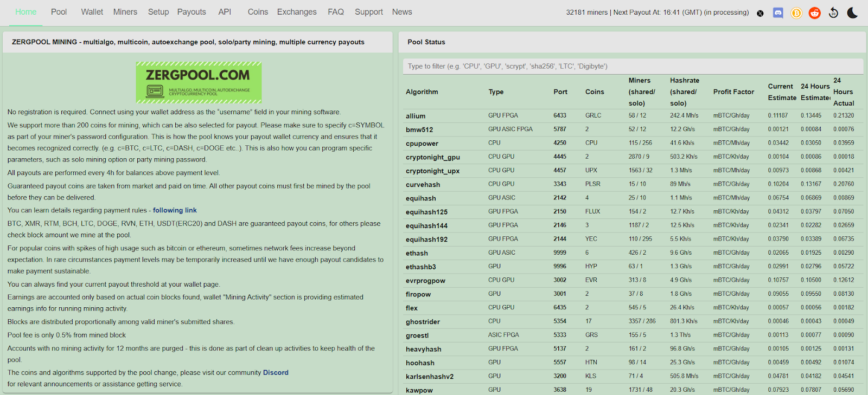This screenshot has width=868, height=395.
Task: Click the equihash125 algorithm name
Action: click(x=426, y=212)
